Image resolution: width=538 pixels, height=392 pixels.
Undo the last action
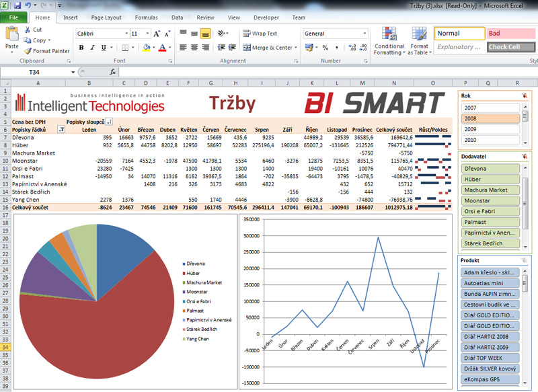tap(28, 5)
